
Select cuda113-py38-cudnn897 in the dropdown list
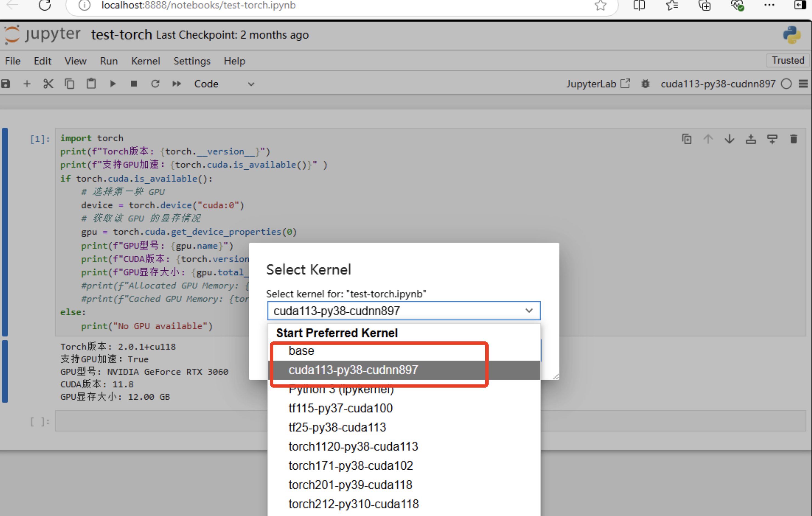click(x=404, y=370)
